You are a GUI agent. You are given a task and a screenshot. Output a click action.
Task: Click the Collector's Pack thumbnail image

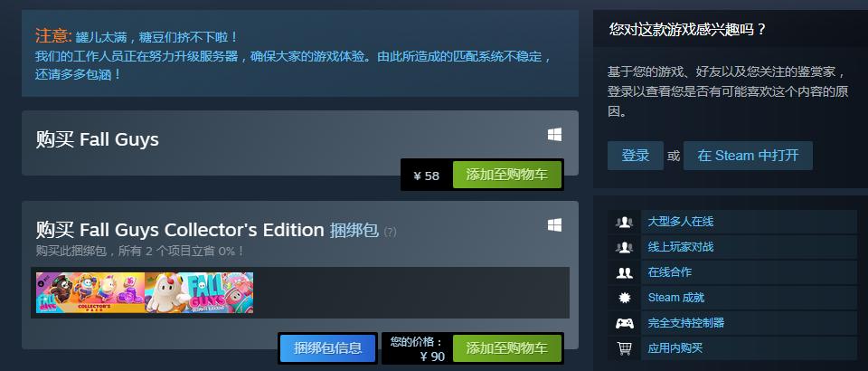(x=90, y=292)
